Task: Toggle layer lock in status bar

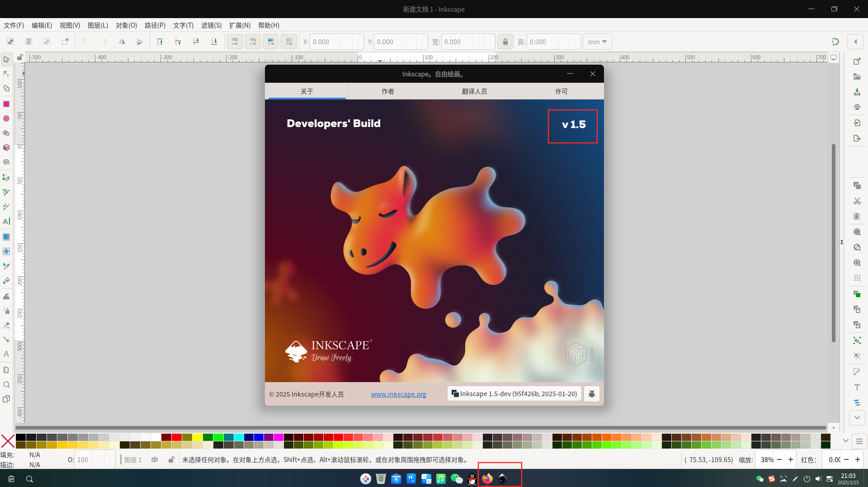Action: pos(171,459)
